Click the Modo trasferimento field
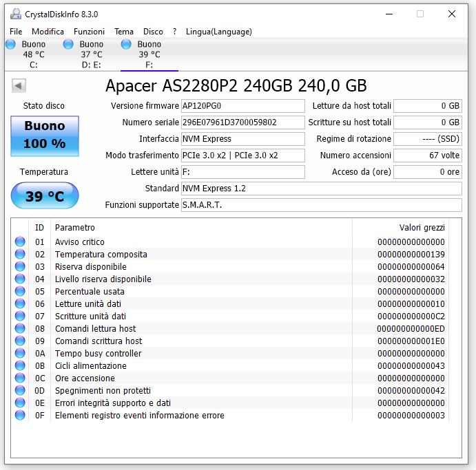The height and width of the screenshot is (470, 476). (x=243, y=156)
